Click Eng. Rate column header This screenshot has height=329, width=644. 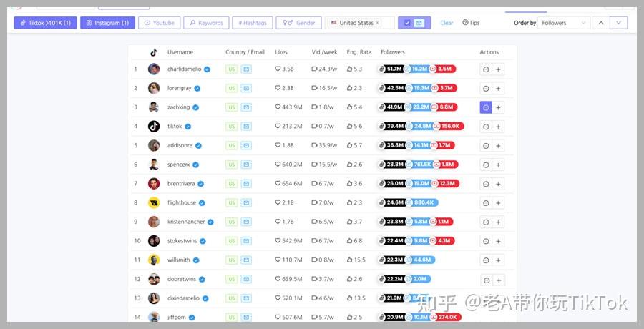coord(358,52)
